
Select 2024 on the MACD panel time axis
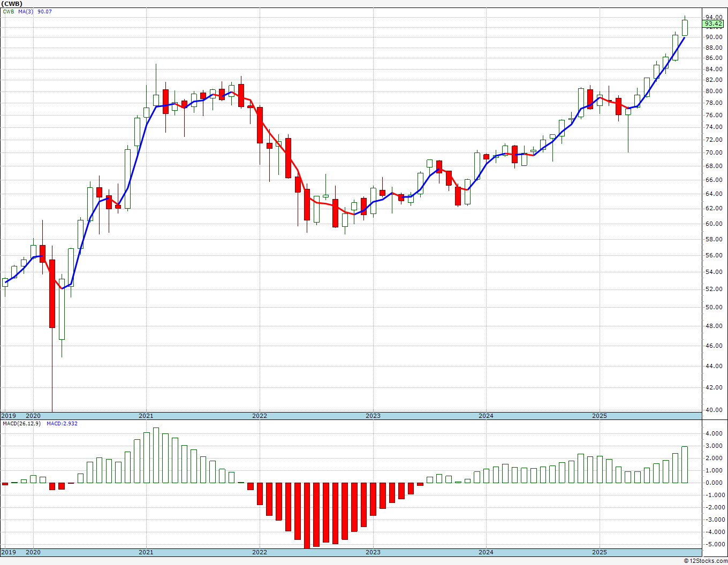[x=486, y=552]
